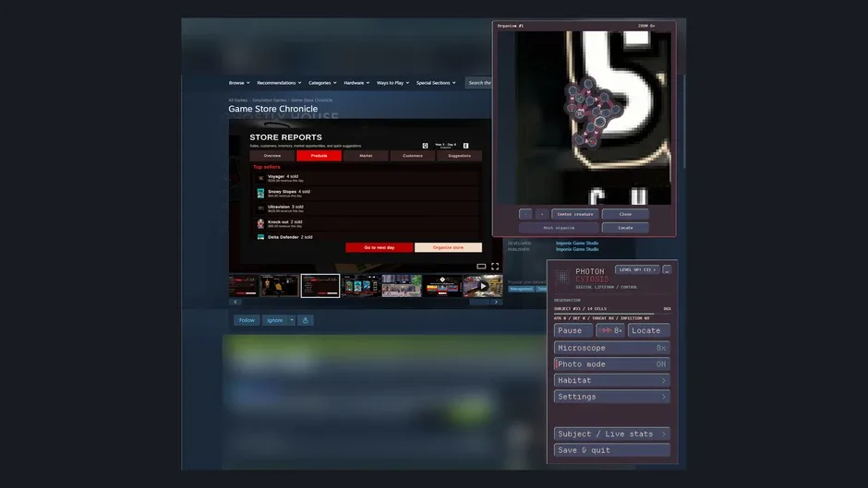
Task: Select the game boxes shelf thumbnail
Action: (x=361, y=286)
